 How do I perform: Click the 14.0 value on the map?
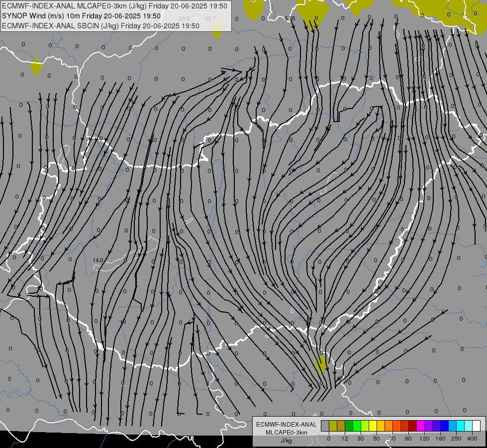click(98, 260)
